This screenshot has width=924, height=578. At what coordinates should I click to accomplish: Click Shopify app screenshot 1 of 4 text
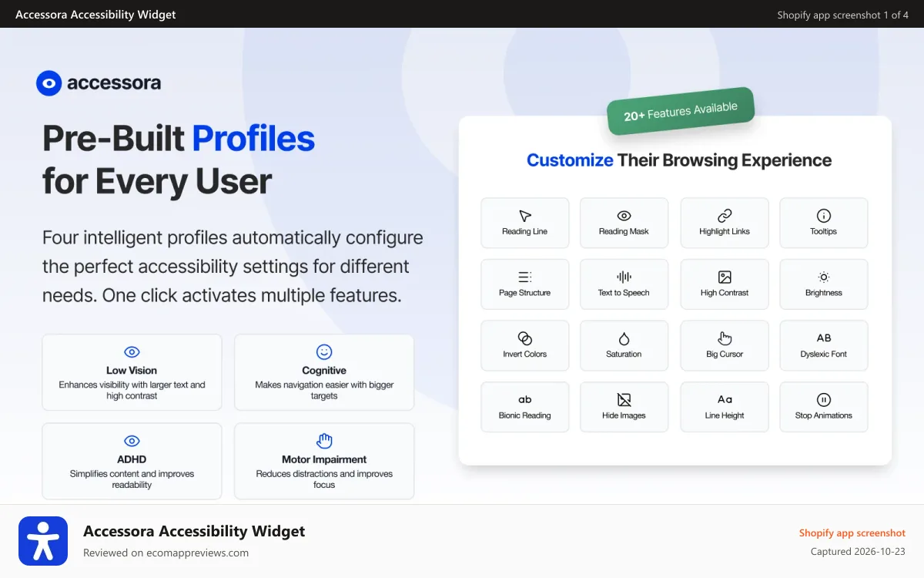tap(842, 15)
